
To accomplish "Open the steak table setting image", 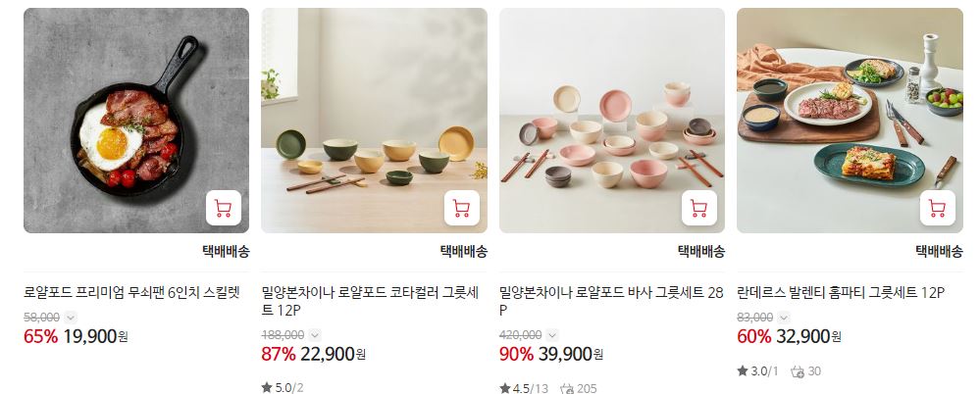I will click(x=850, y=121).
